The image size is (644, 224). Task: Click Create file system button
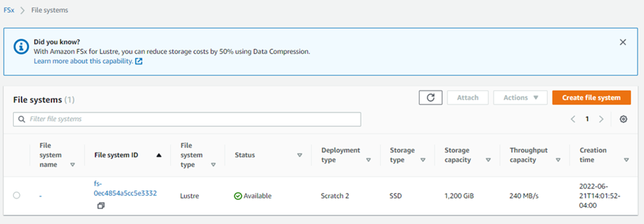(591, 98)
